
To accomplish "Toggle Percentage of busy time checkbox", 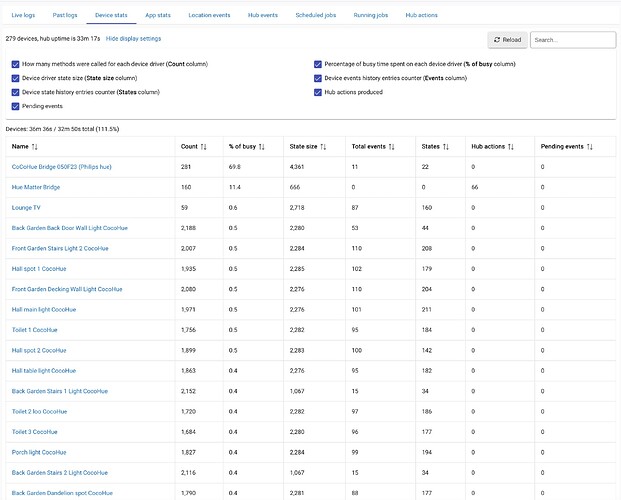I will (x=318, y=64).
